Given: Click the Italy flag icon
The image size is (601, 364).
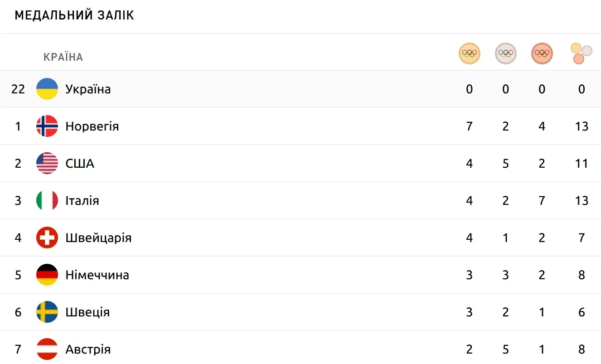Looking at the screenshot, I should click(x=47, y=200).
